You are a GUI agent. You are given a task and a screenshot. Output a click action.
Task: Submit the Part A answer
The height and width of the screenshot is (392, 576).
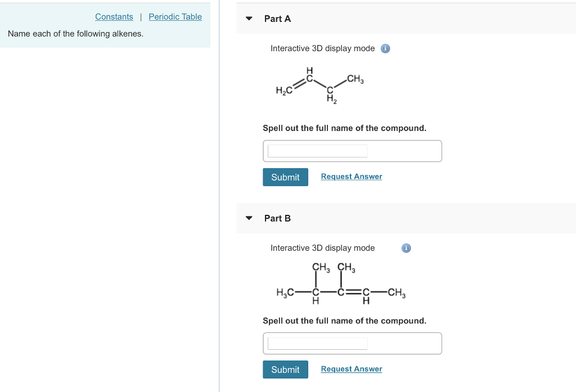(x=285, y=177)
